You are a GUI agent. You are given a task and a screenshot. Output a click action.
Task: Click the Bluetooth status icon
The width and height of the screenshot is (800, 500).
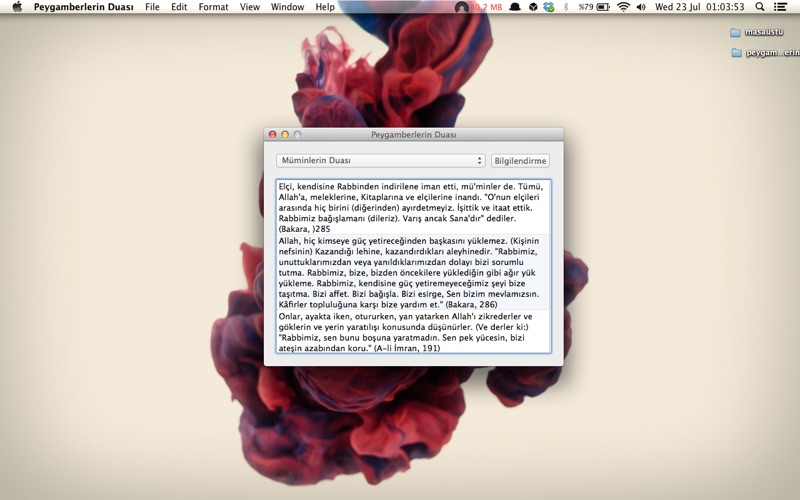tap(565, 7)
